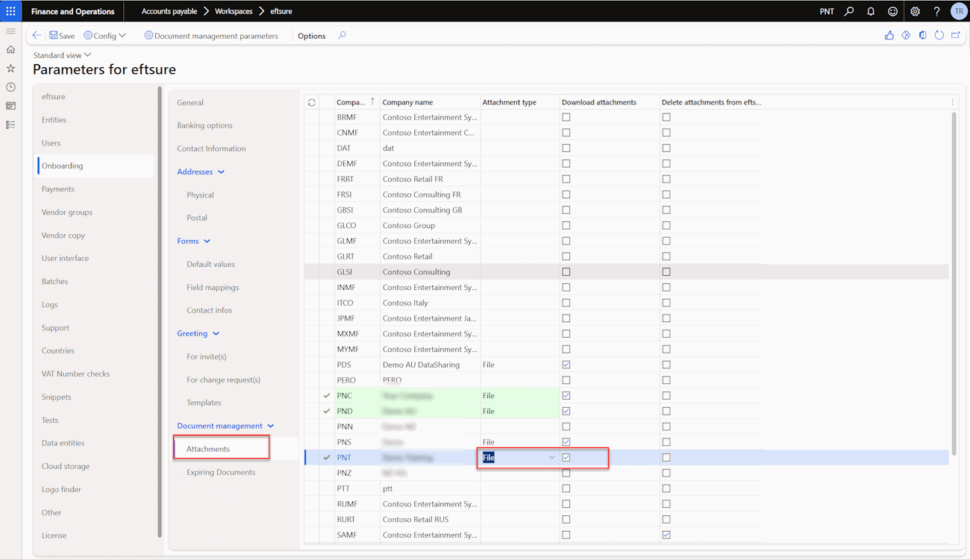Screen dimensions: 970x560
Task: Uncheck Download attachments for PDS
Action: (x=566, y=365)
